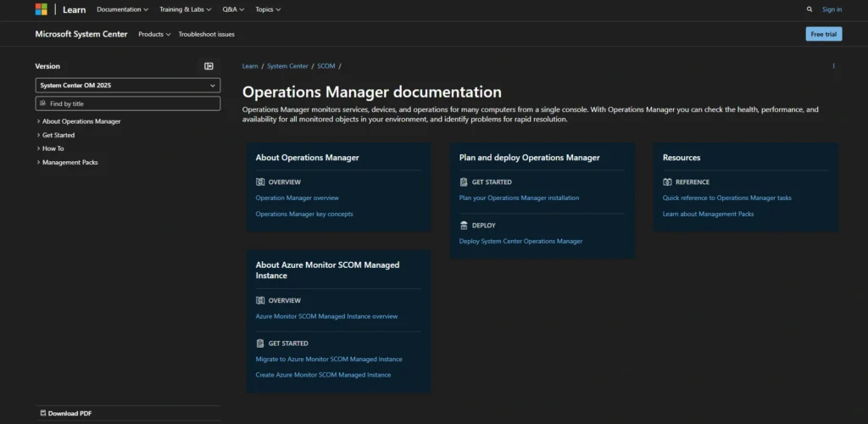Click the Reference icon in Resources card
This screenshot has width=868, height=424.
pos(667,182)
